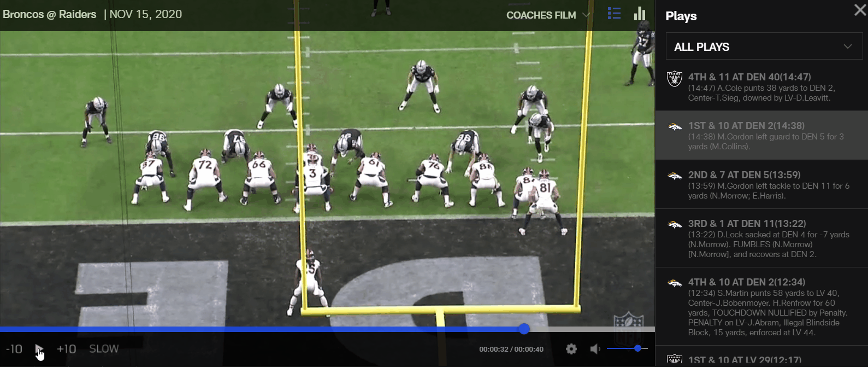Click the NOV 15, 2020 date text
The height and width of the screenshot is (367, 868).
point(146,14)
